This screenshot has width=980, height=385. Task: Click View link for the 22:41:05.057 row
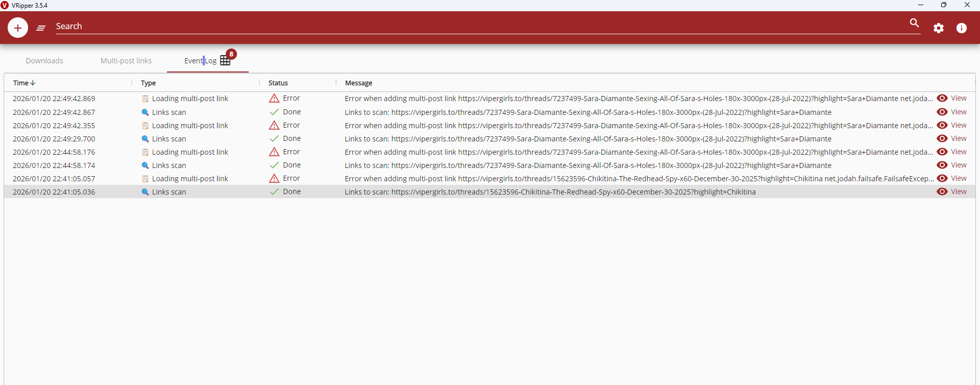959,178
